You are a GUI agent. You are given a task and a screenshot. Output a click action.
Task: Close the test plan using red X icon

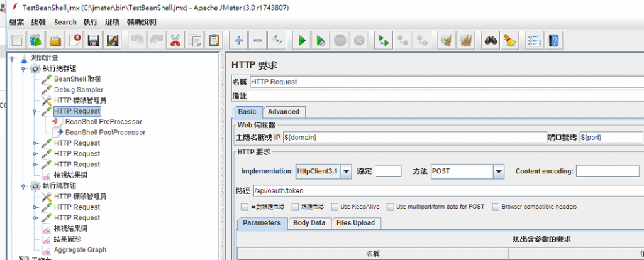point(74,40)
